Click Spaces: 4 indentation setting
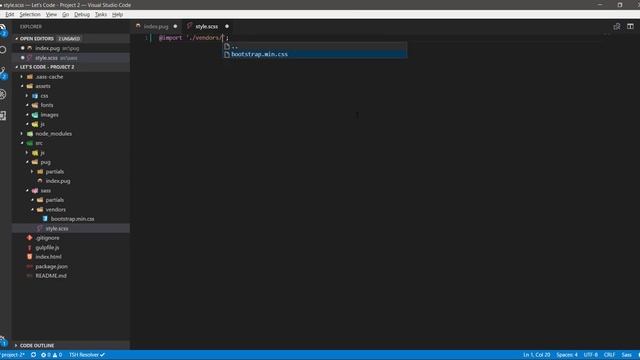The height and width of the screenshot is (360, 640). [567, 355]
